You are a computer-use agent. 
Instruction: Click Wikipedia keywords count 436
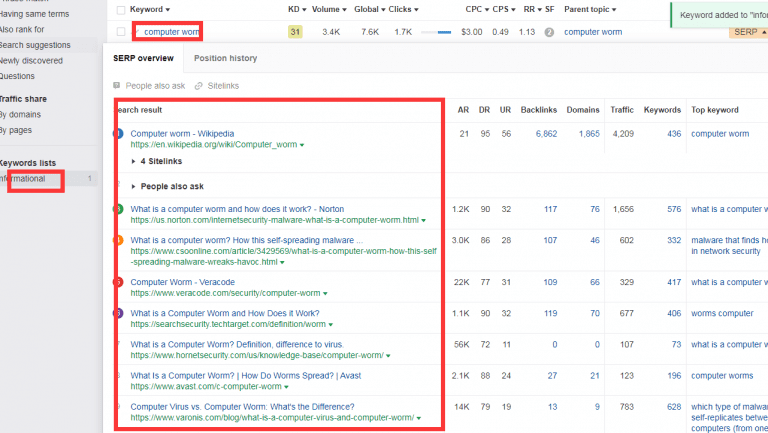(x=674, y=134)
